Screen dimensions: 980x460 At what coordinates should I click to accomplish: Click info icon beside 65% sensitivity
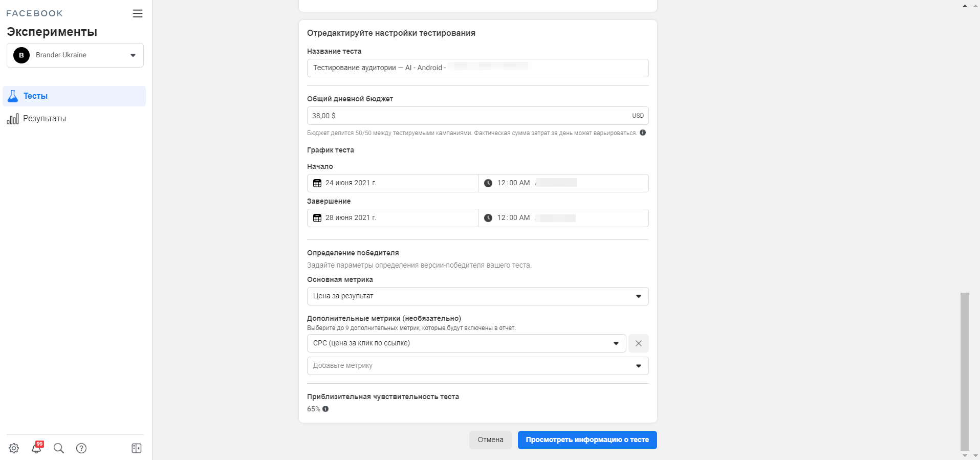(325, 409)
